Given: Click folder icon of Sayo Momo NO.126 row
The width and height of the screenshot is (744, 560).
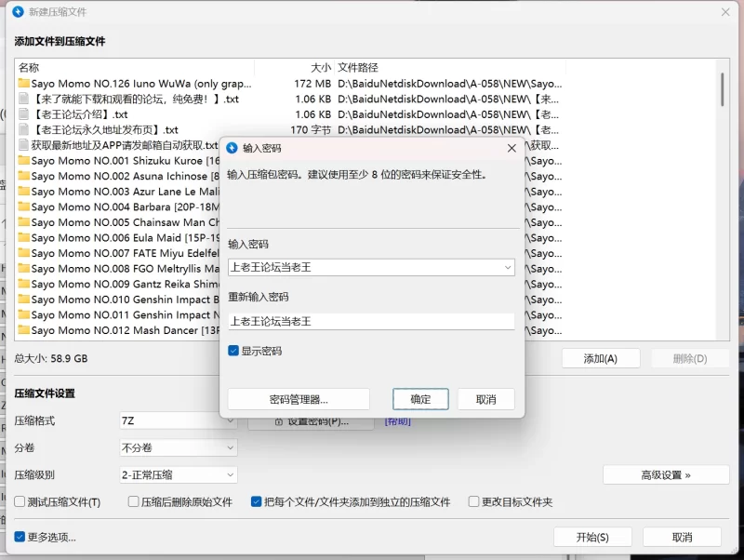Looking at the screenshot, I should coord(24,83).
